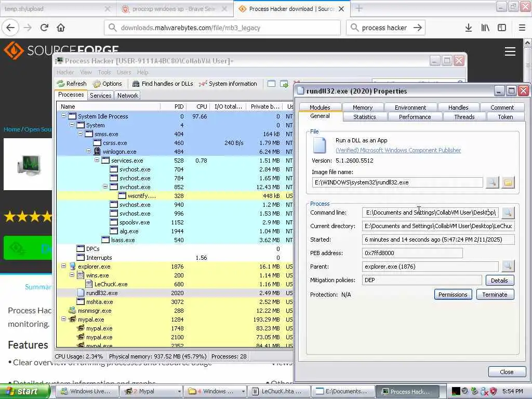Collapse the System process node
The width and height of the screenshot is (532, 399).
pyautogui.click(x=72, y=125)
